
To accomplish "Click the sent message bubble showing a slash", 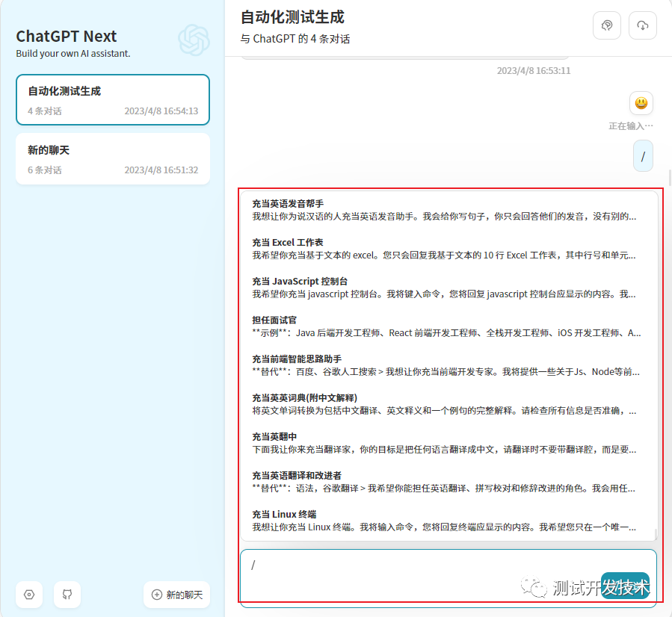I will (643, 156).
